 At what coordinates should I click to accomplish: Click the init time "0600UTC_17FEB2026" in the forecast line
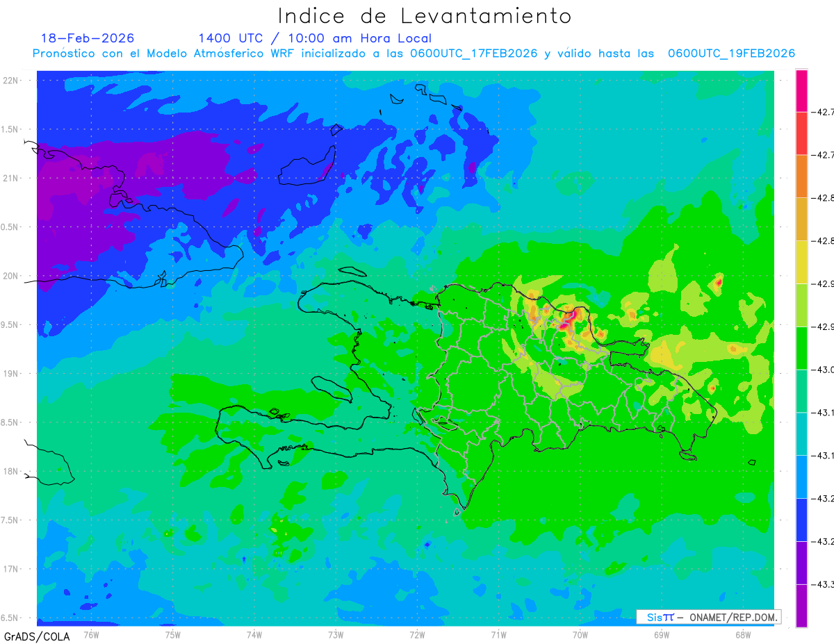pyautogui.click(x=473, y=53)
